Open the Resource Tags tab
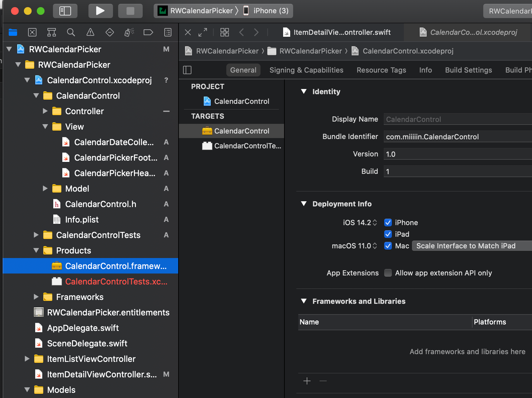Screen dimensions: 532x398 coord(381,70)
